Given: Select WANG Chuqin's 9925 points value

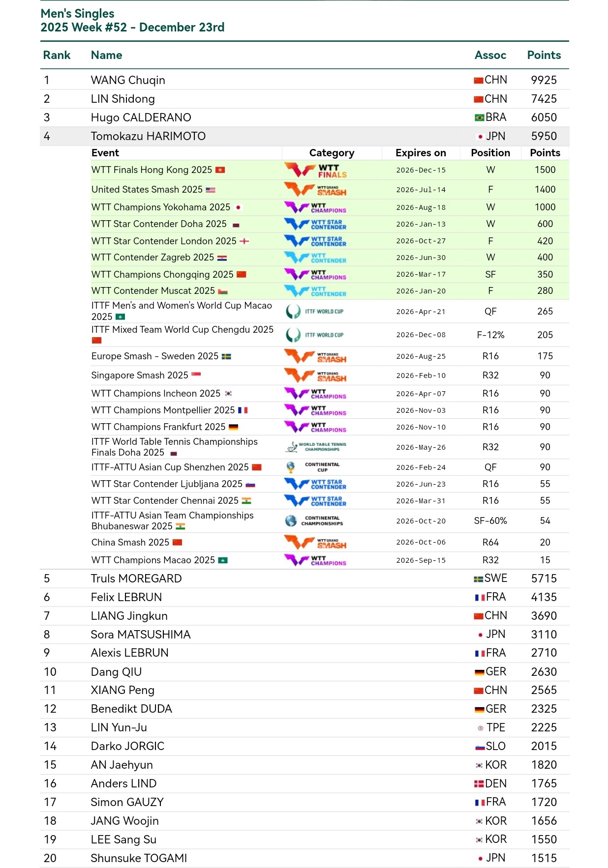Looking at the screenshot, I should tap(544, 80).
